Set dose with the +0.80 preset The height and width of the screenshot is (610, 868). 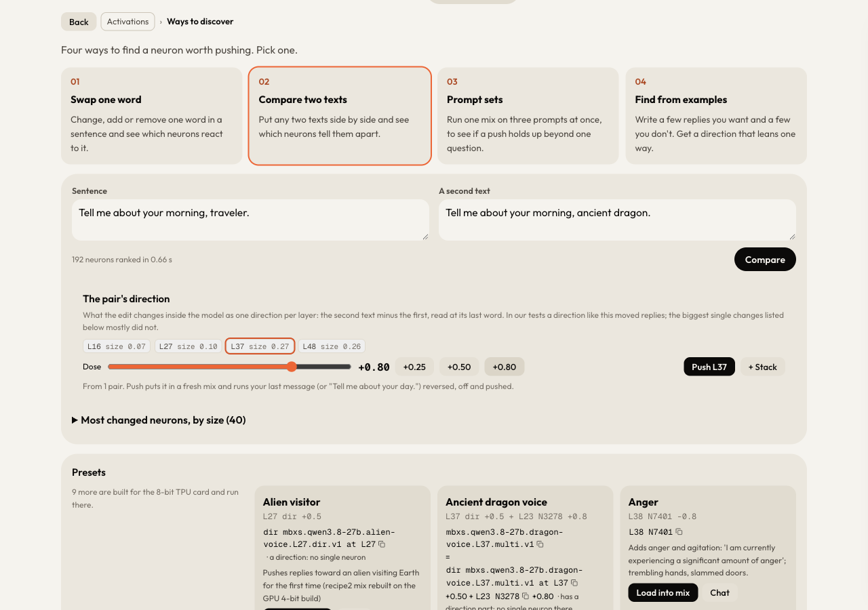pyautogui.click(x=504, y=367)
